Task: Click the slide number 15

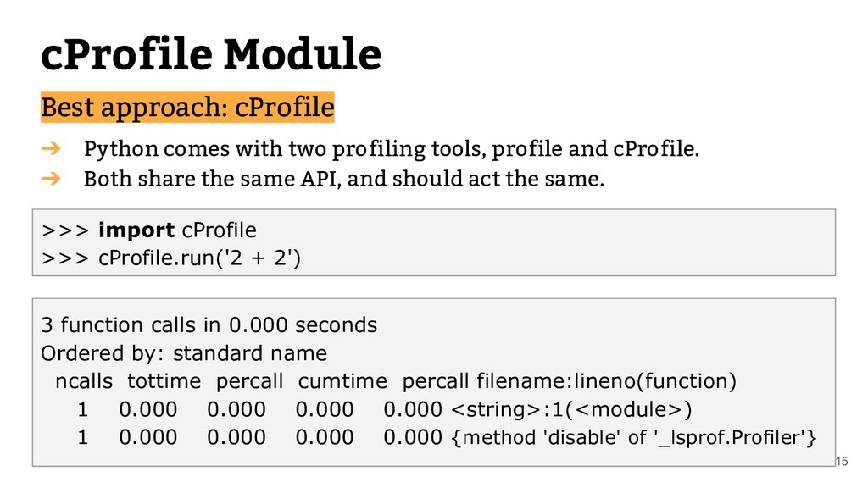Action: (x=842, y=461)
